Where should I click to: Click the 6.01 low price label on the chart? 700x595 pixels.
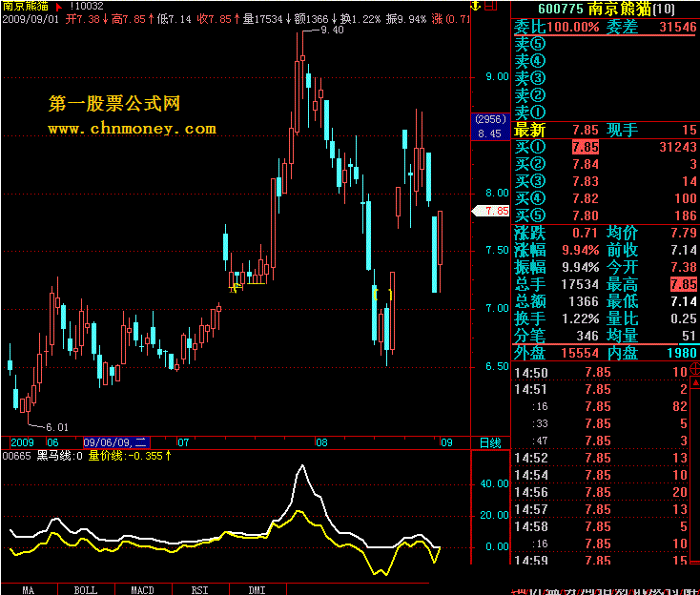57,427
